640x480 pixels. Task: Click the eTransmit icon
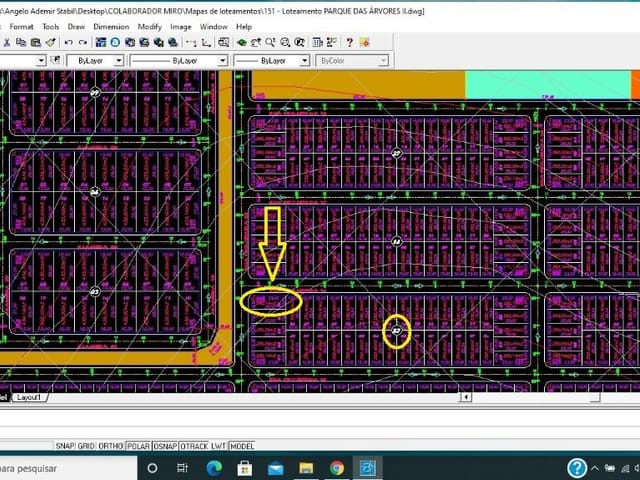(158, 42)
